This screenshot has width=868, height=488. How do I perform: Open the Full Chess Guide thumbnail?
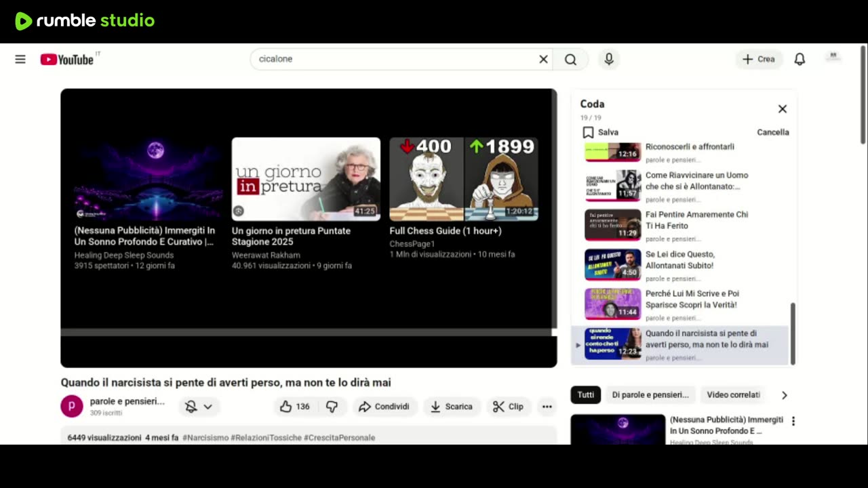[x=464, y=180]
